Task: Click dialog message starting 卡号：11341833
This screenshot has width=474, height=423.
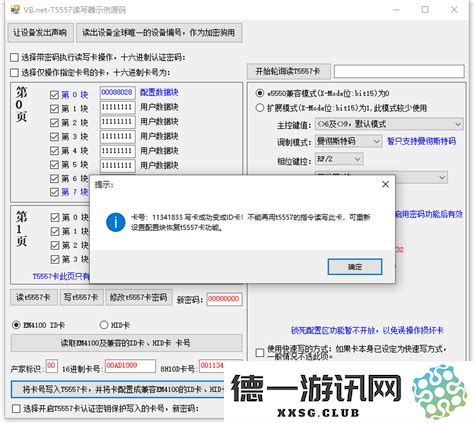Action: [x=251, y=222]
